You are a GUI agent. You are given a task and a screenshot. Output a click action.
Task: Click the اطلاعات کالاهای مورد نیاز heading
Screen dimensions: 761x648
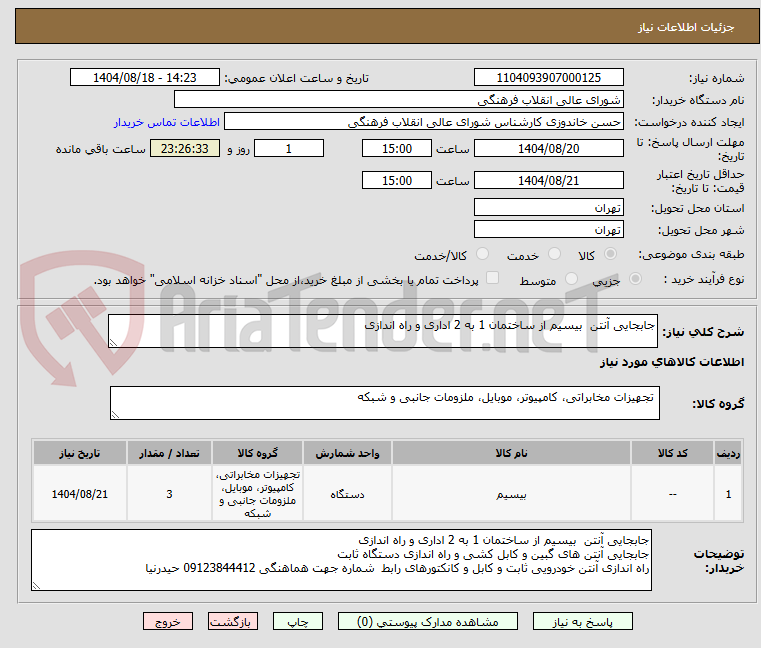pyautogui.click(x=672, y=362)
